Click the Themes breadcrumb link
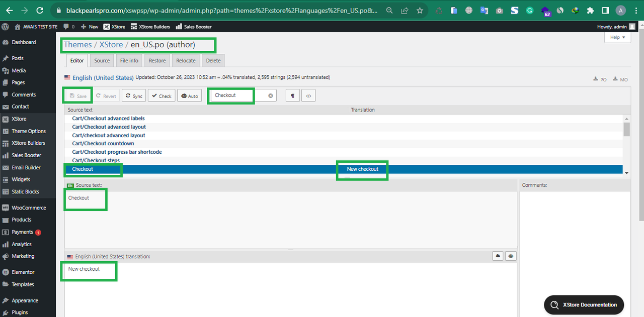This screenshot has width=644, height=317. pyautogui.click(x=77, y=45)
